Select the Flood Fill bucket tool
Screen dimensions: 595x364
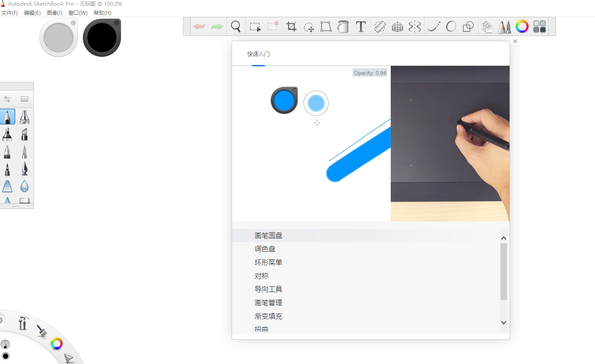pyautogui.click(x=343, y=27)
